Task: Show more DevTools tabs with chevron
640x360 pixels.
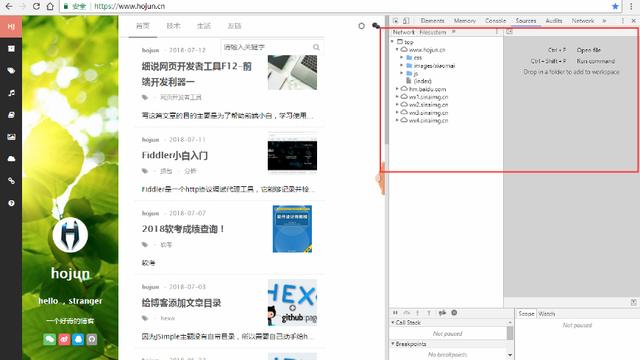Action: coord(604,20)
